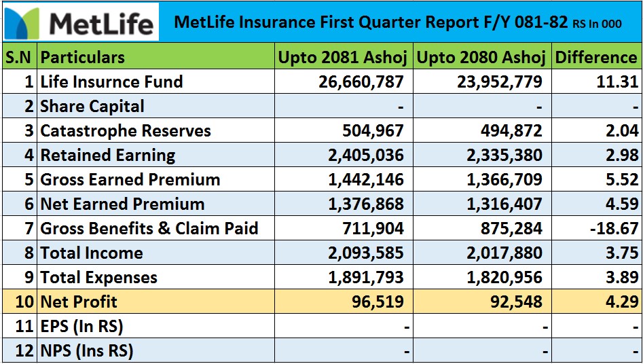Click the S.N column header

19,58
